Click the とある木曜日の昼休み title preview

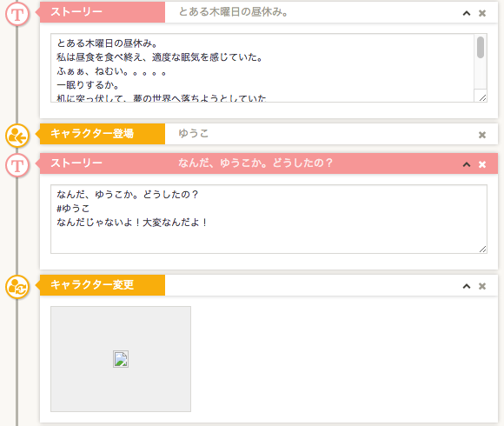233,12
